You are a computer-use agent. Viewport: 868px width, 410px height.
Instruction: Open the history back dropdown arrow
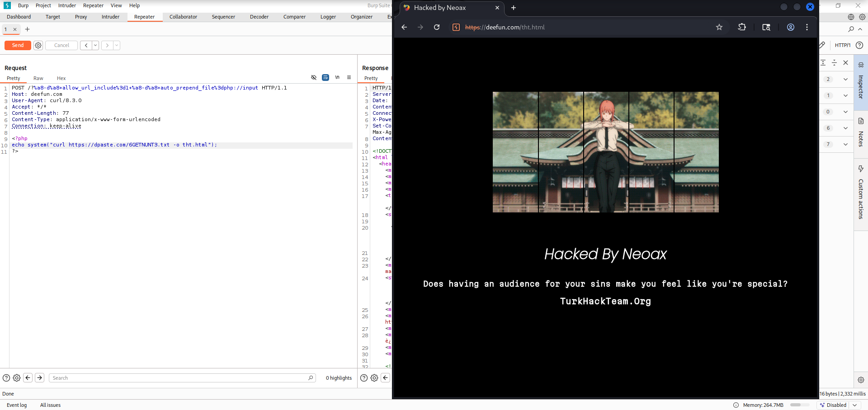click(95, 45)
